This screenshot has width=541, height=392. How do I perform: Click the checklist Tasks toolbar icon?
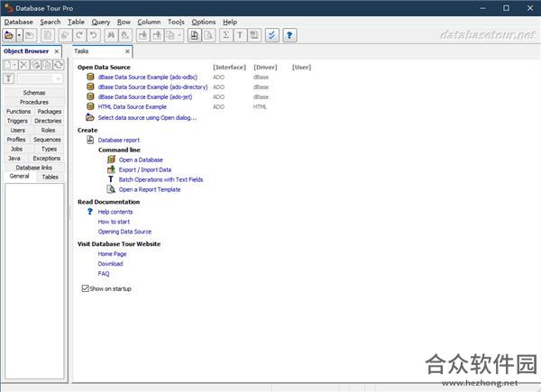[x=272, y=35]
